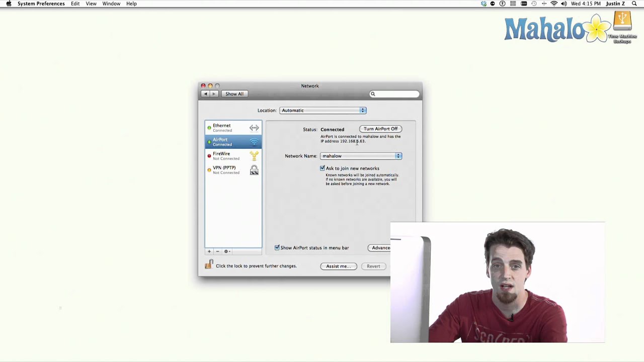The height and width of the screenshot is (362, 644).
Task: Open the System Preferences menu
Action: pyautogui.click(x=41, y=4)
